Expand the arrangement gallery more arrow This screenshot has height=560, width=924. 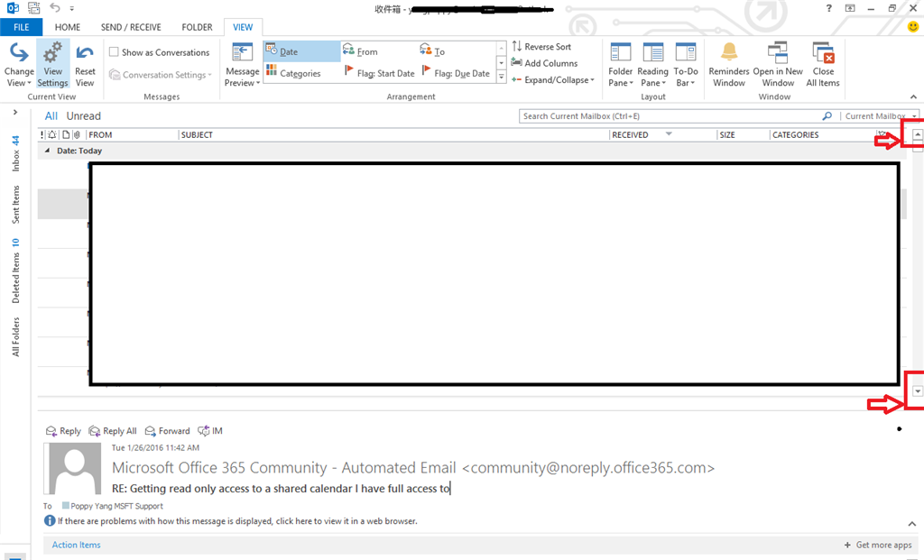[502, 77]
